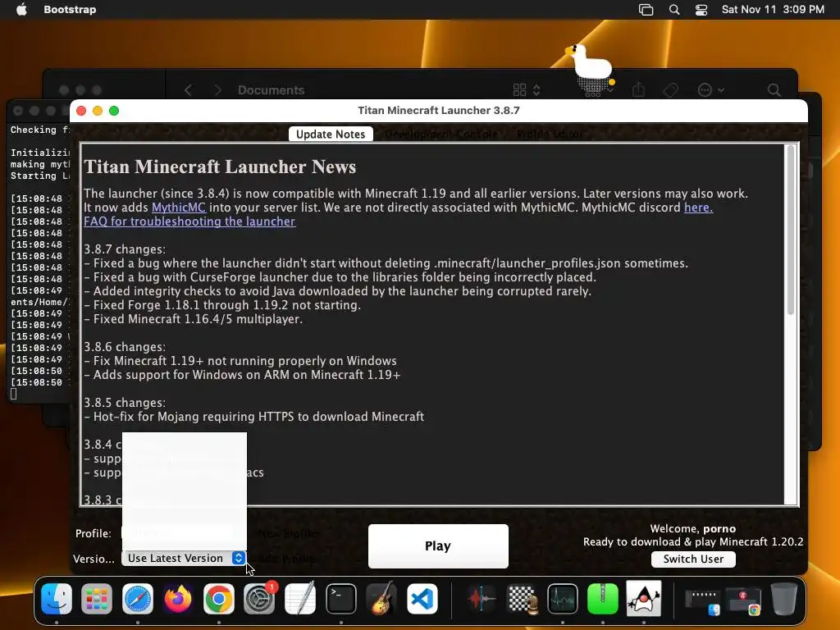
Task: Open Google Chrome from the Dock
Action: click(x=218, y=598)
